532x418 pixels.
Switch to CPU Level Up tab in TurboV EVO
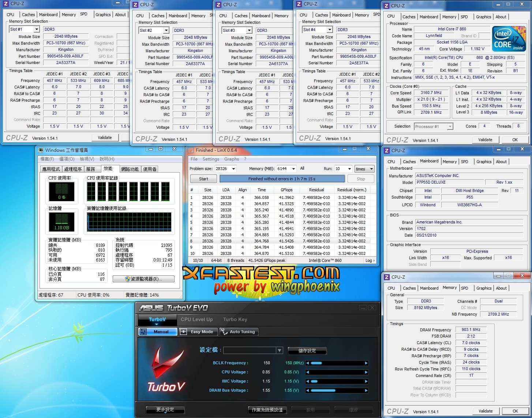coord(196,319)
